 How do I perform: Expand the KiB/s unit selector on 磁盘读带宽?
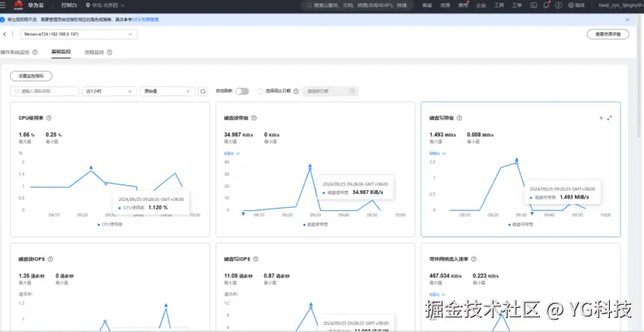(232, 154)
